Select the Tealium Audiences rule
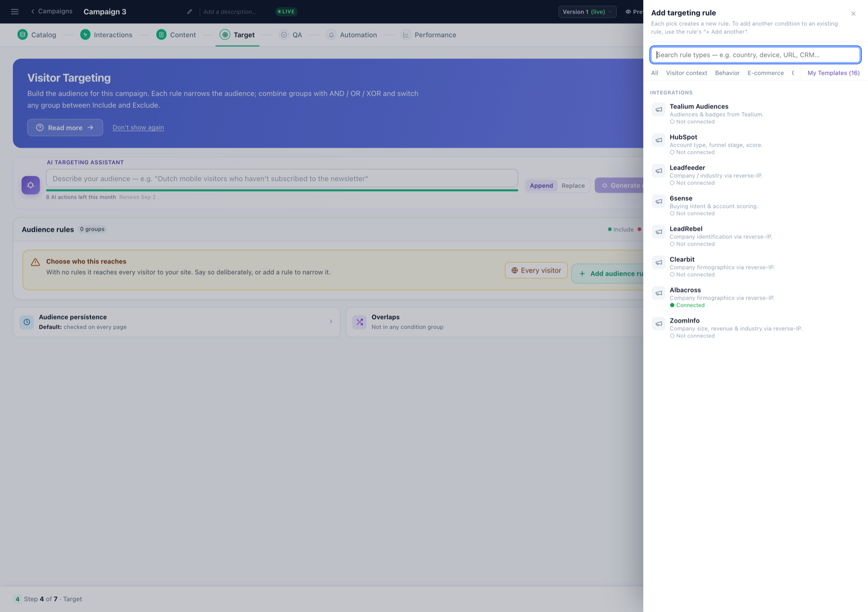868x612 pixels. click(x=755, y=114)
